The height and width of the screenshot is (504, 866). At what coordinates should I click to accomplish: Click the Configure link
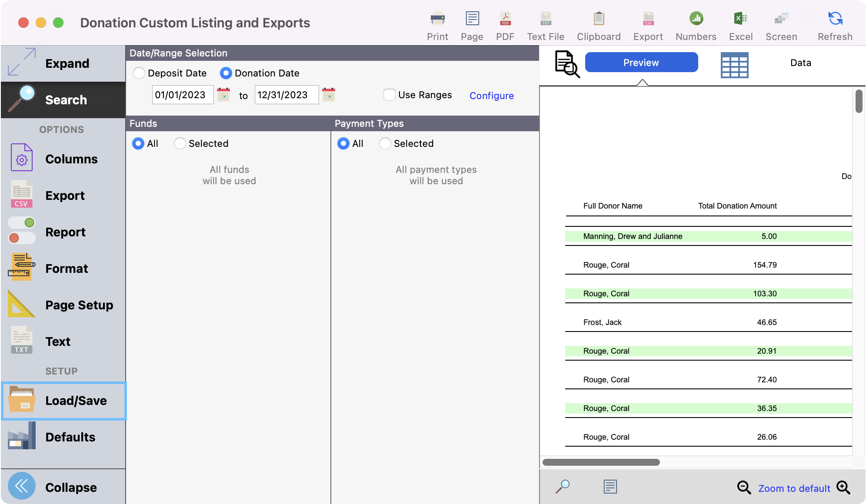[491, 96]
